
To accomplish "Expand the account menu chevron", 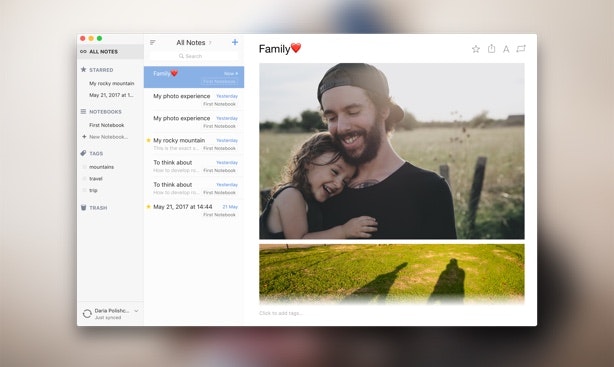I will [x=136, y=311].
